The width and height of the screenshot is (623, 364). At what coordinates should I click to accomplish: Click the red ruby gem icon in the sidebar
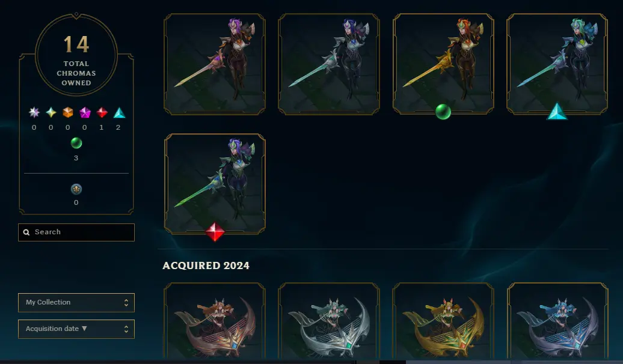[102, 113]
